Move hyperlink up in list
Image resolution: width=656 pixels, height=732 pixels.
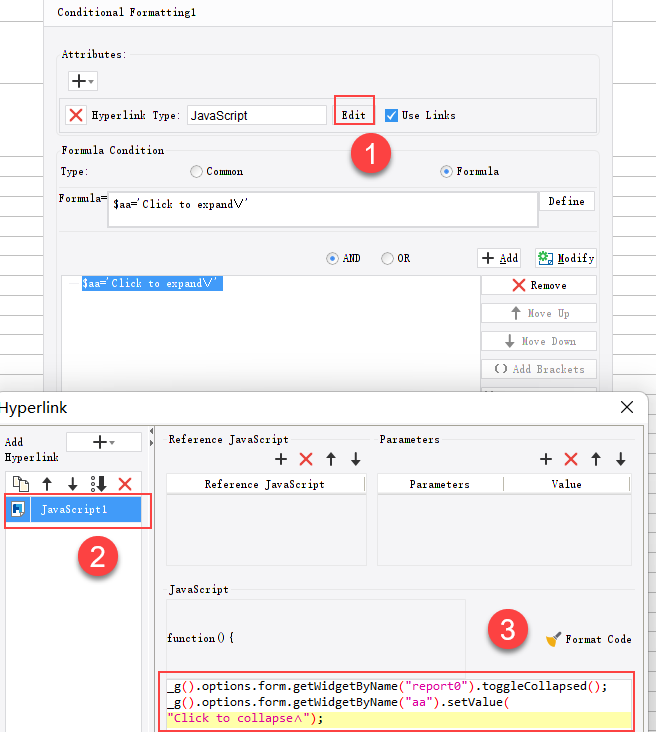click(47, 484)
